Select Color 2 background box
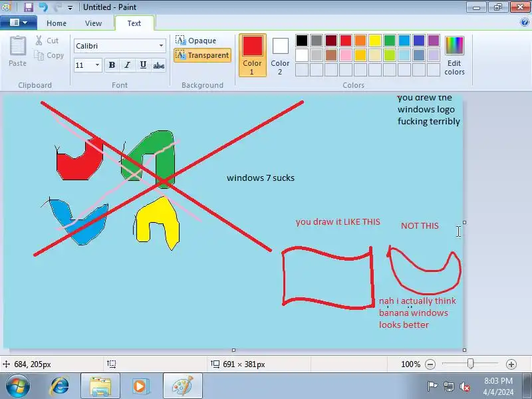The width and height of the screenshot is (532, 399). coord(280,55)
